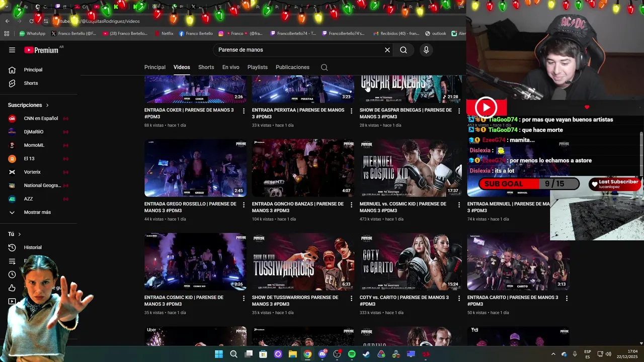Play COTY vs CARITO thumbnail
Image resolution: width=644 pixels, height=362 pixels.
pos(411,261)
